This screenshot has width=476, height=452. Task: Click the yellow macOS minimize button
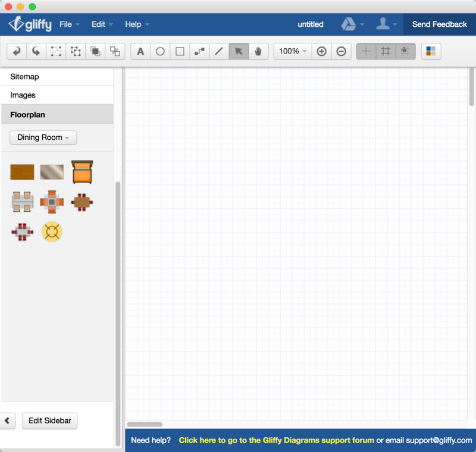click(x=20, y=7)
